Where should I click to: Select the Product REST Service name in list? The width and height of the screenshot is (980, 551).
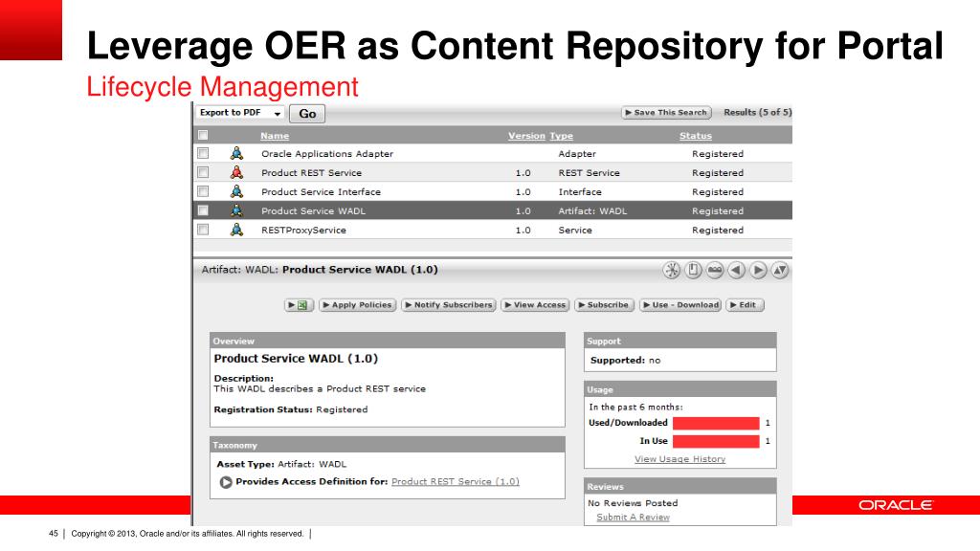click(311, 173)
